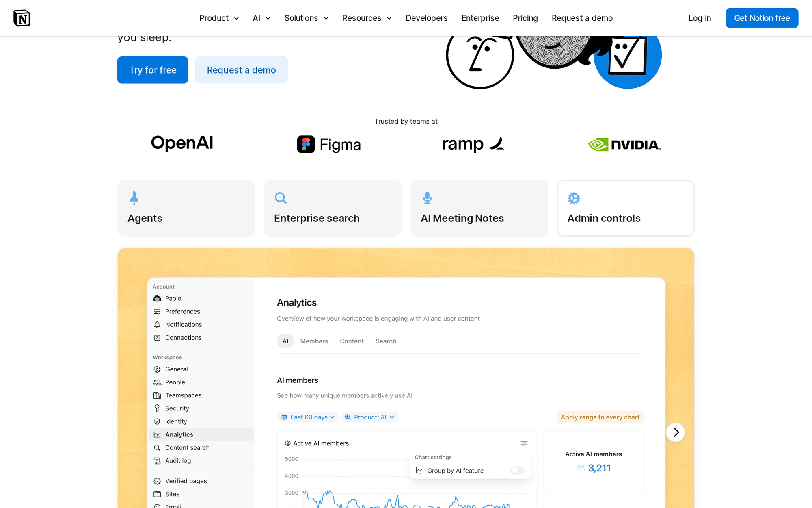Select the AI Meeting Notes card

coord(479,208)
